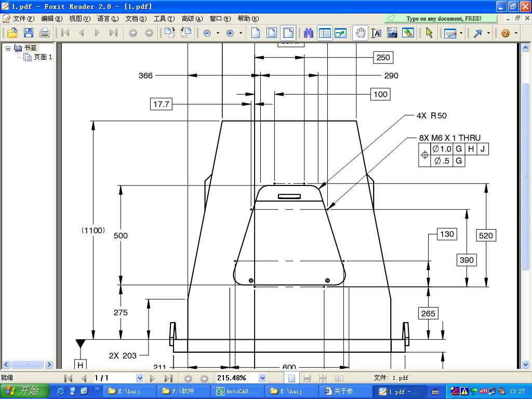Select the text selection tool
This screenshot has width=532, height=399.
[376, 33]
